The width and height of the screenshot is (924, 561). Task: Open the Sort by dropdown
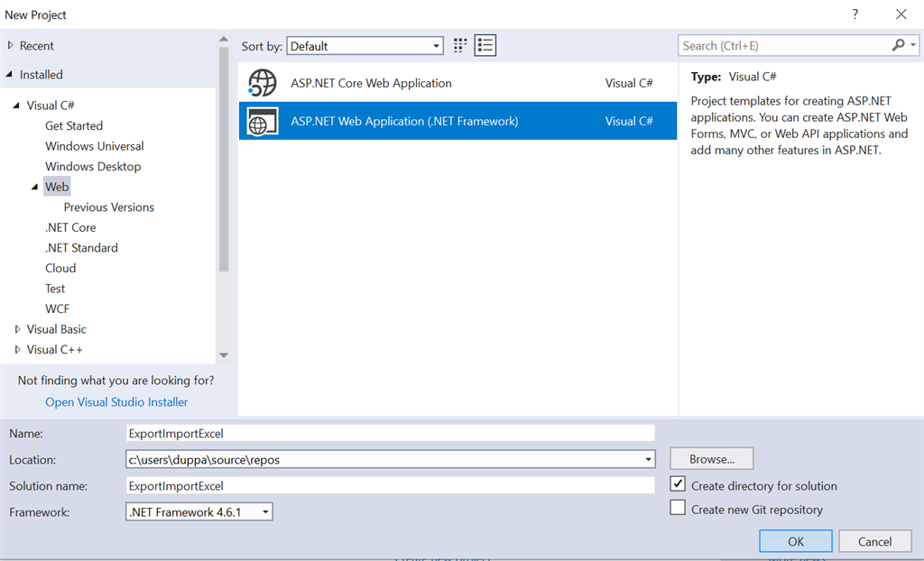438,45
